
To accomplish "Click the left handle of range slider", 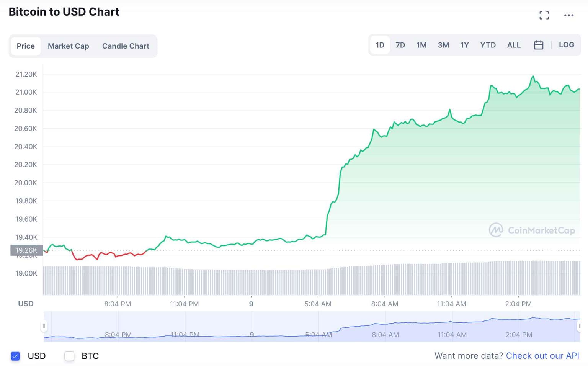I will click(44, 326).
